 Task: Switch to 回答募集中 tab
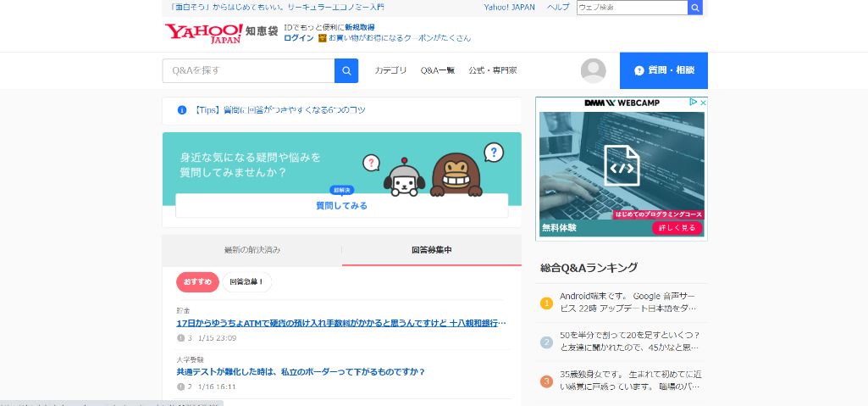(x=432, y=250)
